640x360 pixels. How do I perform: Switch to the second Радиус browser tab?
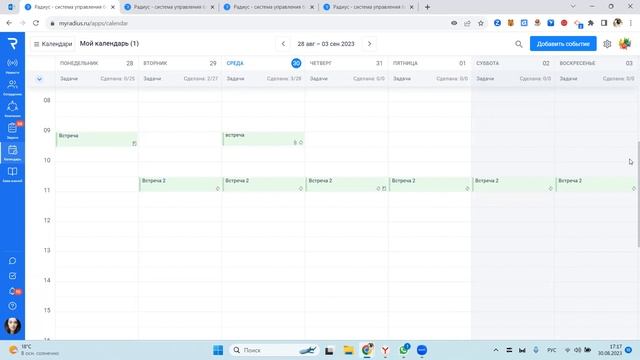(x=169, y=7)
